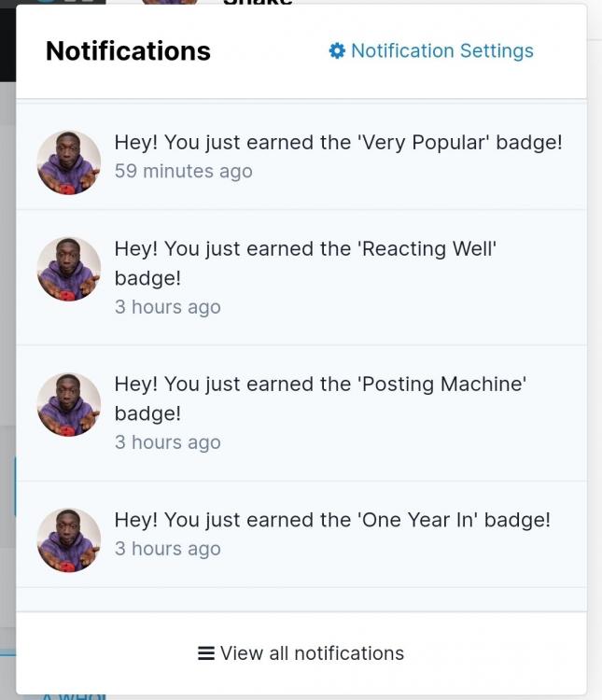The width and height of the screenshot is (602, 700).
Task: Click the timestamp under the 'Posting Machine' notification
Action: click(168, 442)
